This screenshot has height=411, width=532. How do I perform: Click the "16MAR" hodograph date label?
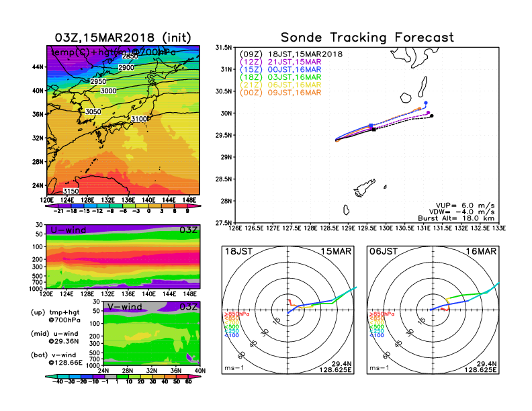(x=481, y=252)
